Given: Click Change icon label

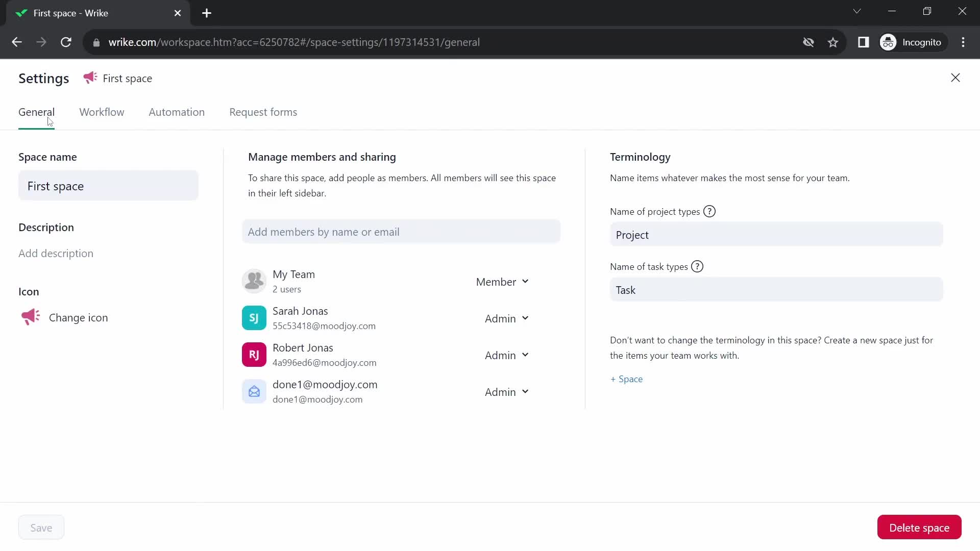Looking at the screenshot, I should click(78, 317).
